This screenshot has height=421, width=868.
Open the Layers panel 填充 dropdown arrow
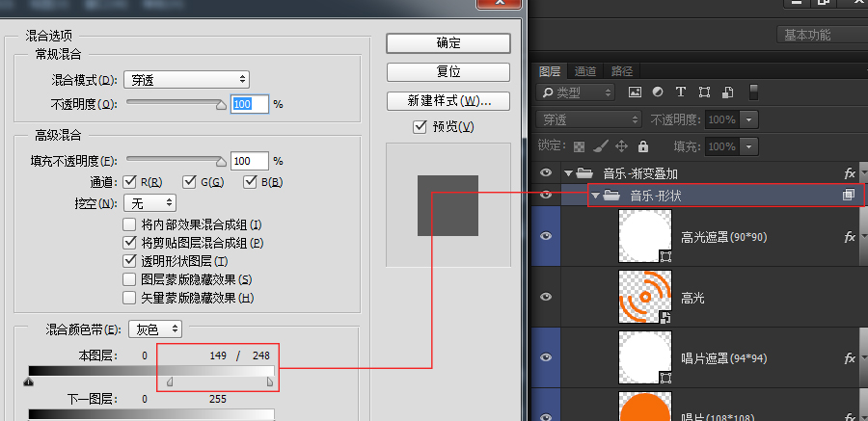(749, 146)
